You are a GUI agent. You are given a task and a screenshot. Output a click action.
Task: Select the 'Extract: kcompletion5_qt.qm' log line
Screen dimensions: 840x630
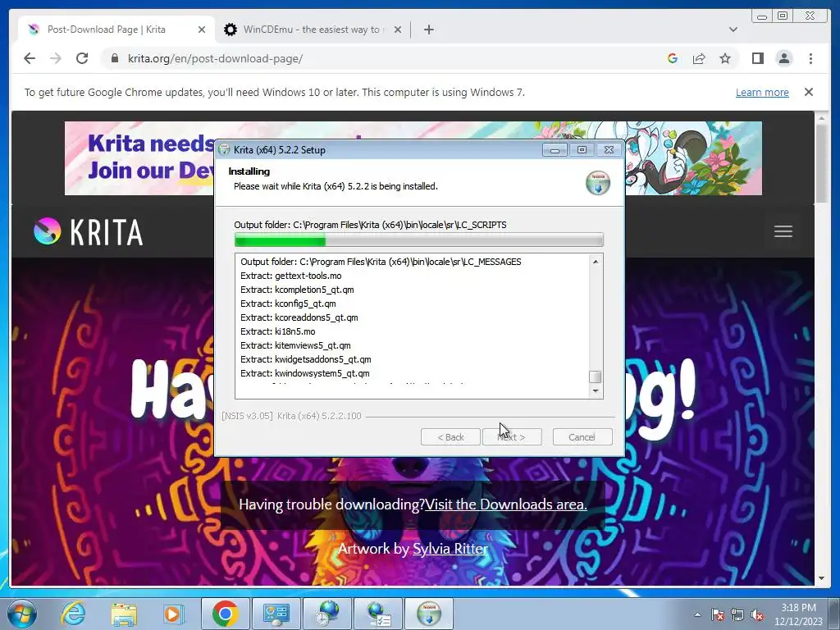pos(297,290)
